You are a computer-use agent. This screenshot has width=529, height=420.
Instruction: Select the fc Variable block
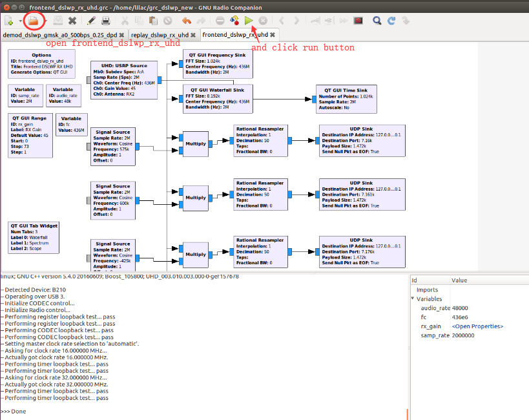72,125
